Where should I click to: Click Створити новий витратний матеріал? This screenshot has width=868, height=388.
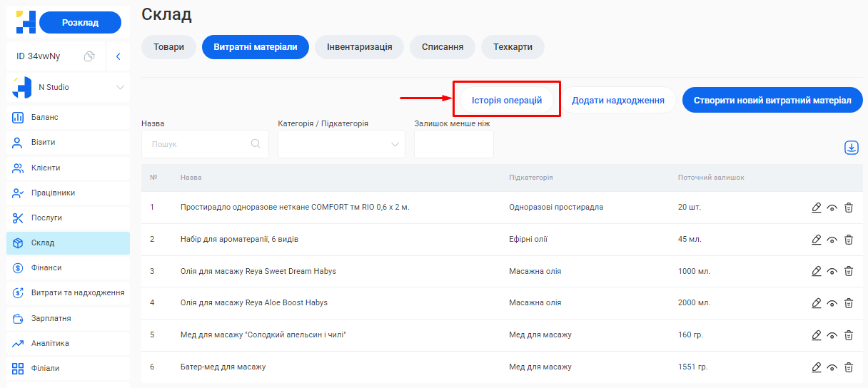(772, 101)
